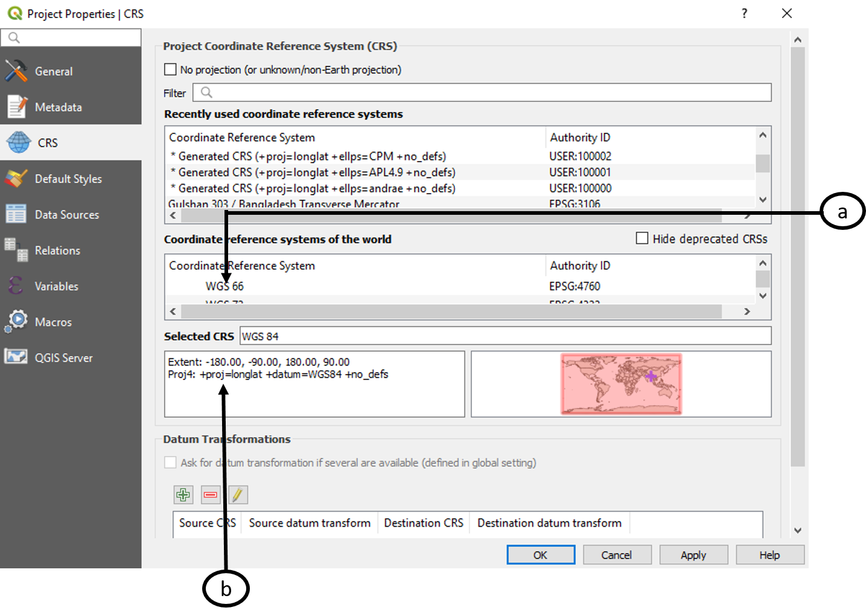Click the Macros gear icon
The width and height of the screenshot is (866, 616).
tap(16, 321)
